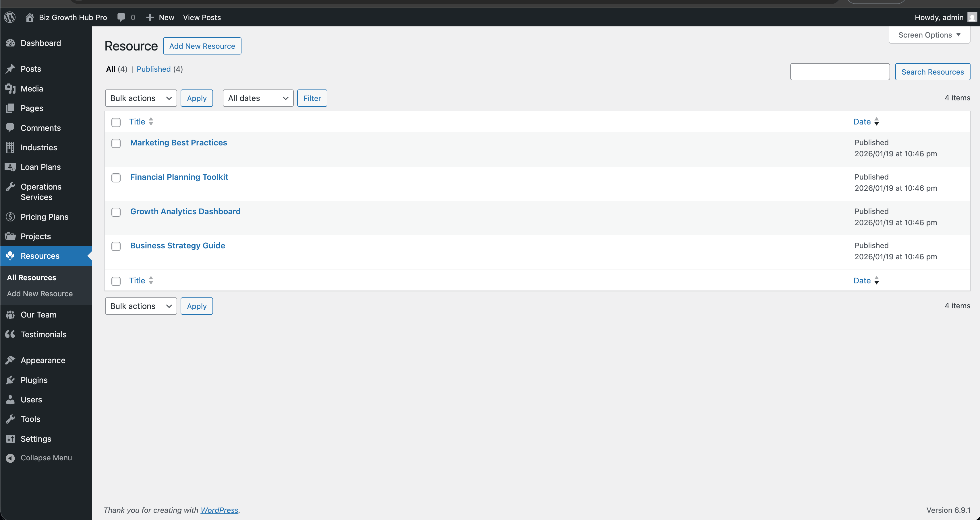Click inside the search resources input field
Viewport: 980px width, 520px height.
(840, 71)
